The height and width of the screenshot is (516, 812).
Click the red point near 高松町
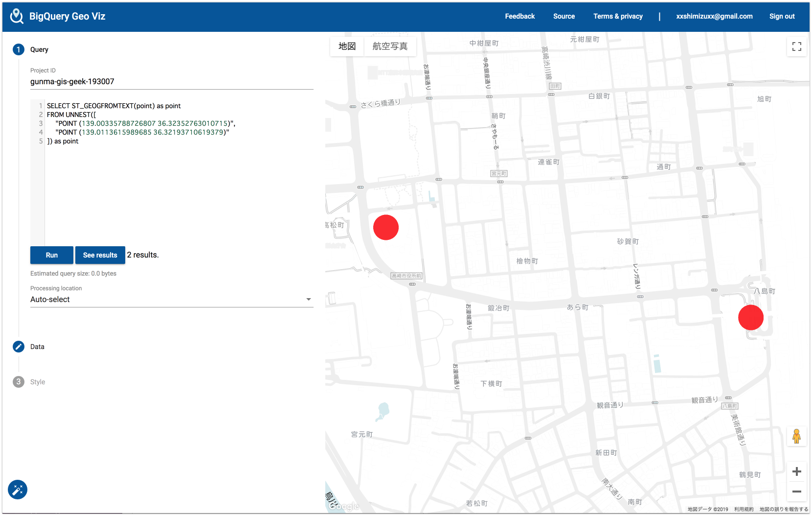pyautogui.click(x=386, y=228)
